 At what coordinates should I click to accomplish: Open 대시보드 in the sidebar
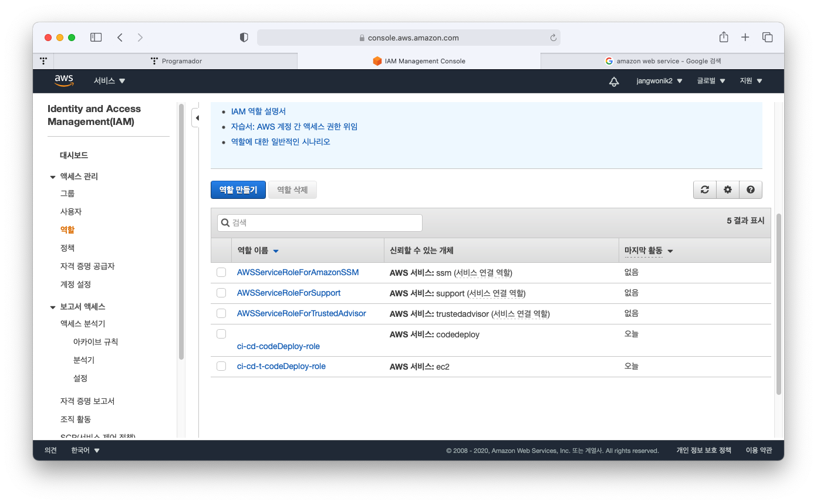click(74, 155)
